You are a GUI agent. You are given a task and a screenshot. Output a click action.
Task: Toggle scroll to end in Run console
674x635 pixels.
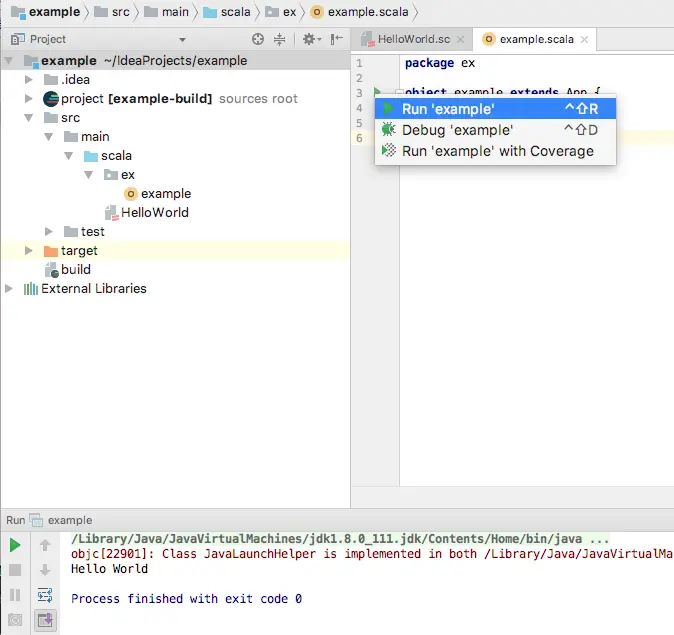click(45, 620)
